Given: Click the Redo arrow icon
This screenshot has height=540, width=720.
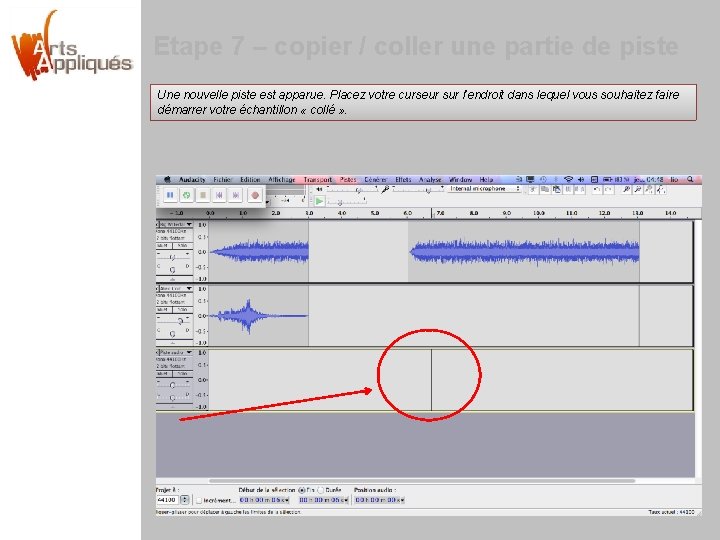Looking at the screenshot, I should [608, 189].
